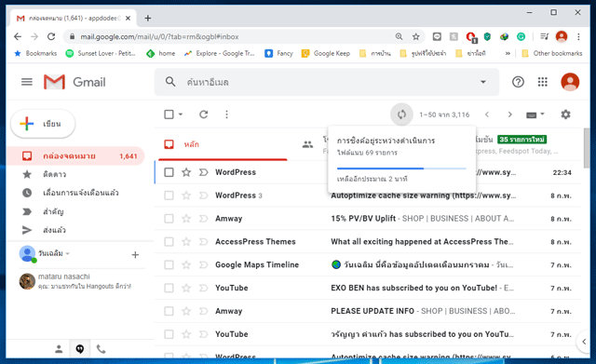Star the first WordPress email
596x364 pixels.
tap(186, 172)
